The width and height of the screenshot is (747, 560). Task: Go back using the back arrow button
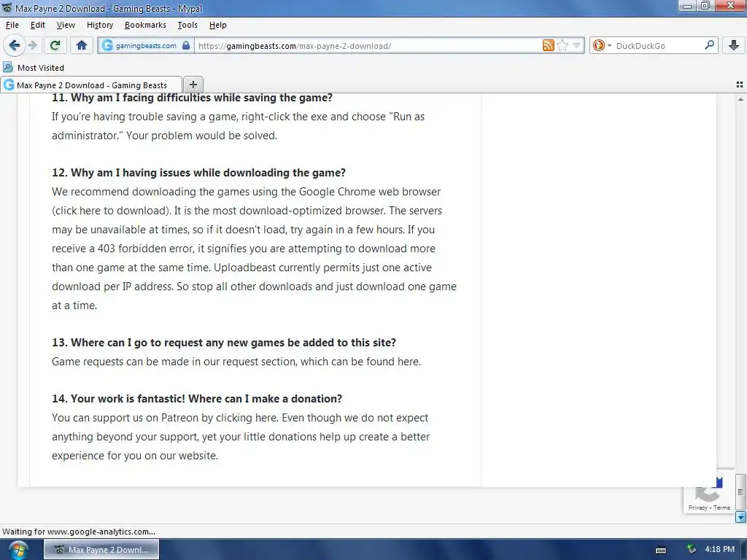(15, 45)
